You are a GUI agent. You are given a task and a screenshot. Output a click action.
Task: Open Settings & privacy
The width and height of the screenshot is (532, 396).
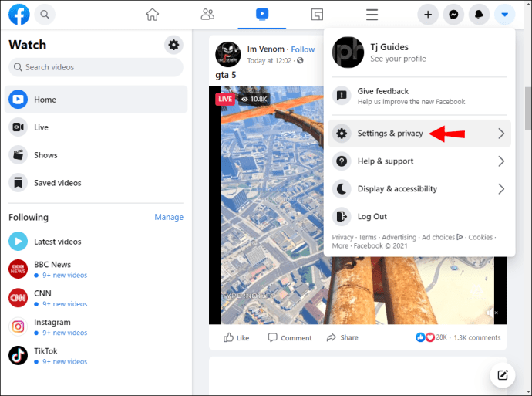coord(419,134)
